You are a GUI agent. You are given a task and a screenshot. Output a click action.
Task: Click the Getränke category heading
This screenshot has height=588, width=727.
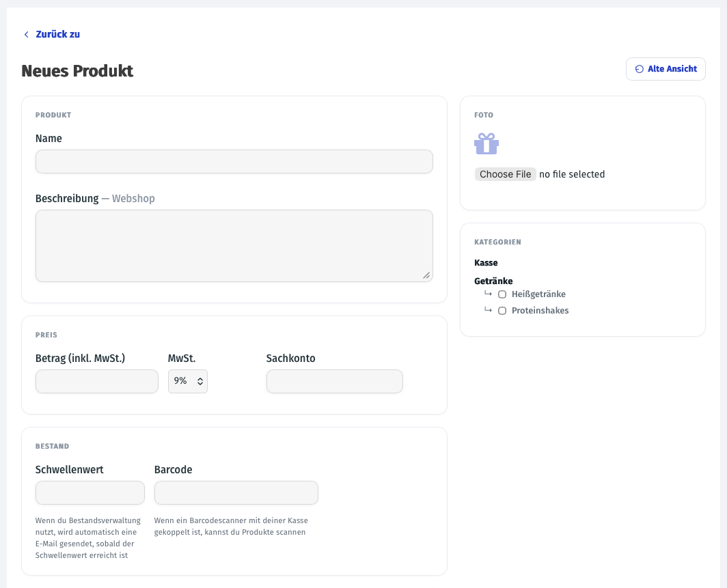(493, 281)
